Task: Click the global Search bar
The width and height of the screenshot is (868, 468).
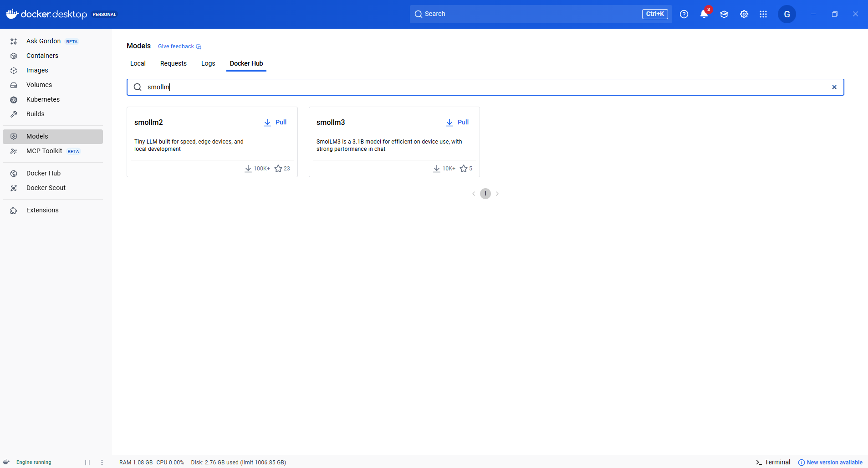Action: pyautogui.click(x=541, y=14)
